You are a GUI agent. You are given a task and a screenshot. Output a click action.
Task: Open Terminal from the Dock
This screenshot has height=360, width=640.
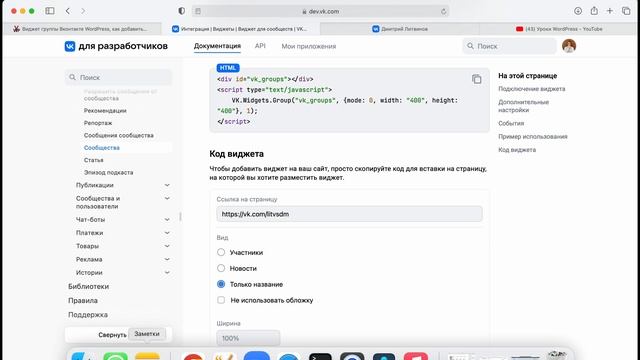(320, 356)
